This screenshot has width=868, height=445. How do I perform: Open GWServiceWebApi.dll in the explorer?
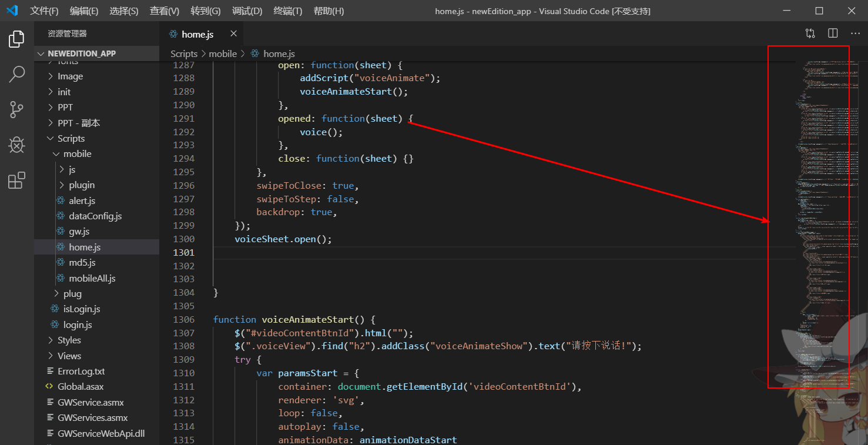tap(97, 433)
